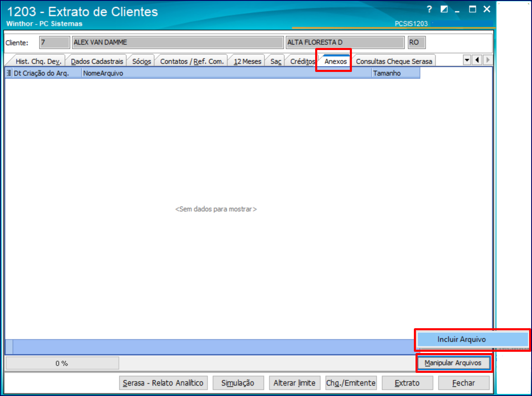Open the Simulação button
Screen dimensions: 532x396
point(238,383)
